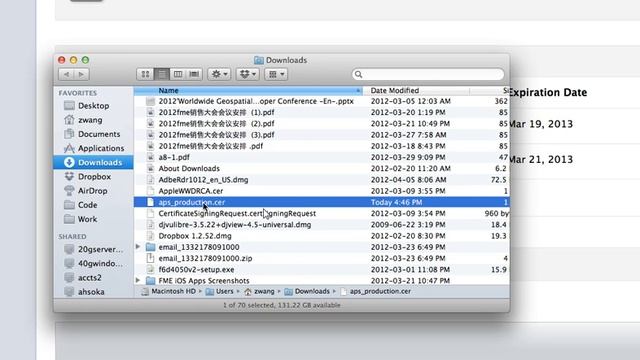
Task: Select the AppleWWDRCA.cer file
Action: (x=322, y=191)
